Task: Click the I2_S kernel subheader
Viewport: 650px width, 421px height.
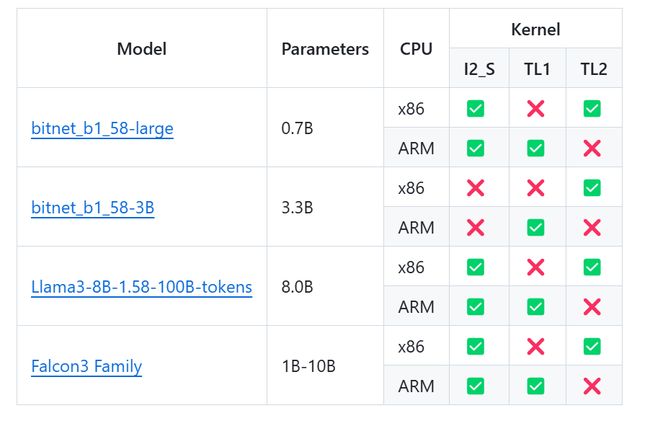Action: click(479, 68)
